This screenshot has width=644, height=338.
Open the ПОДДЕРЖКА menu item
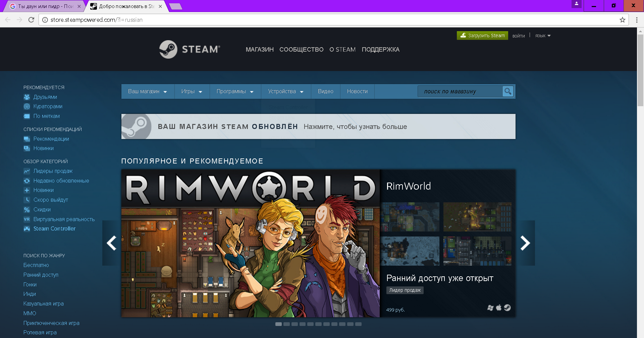pos(381,50)
